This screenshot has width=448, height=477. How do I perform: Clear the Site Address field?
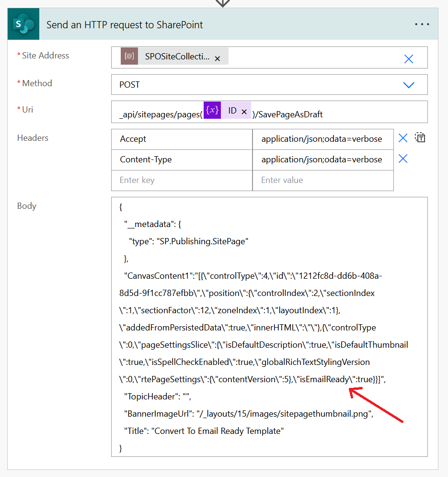click(x=408, y=58)
